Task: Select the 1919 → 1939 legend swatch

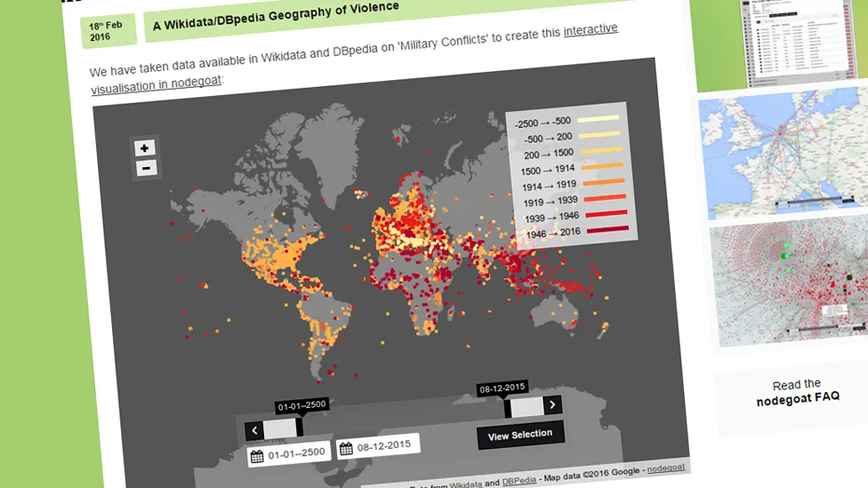Action: [x=606, y=197]
